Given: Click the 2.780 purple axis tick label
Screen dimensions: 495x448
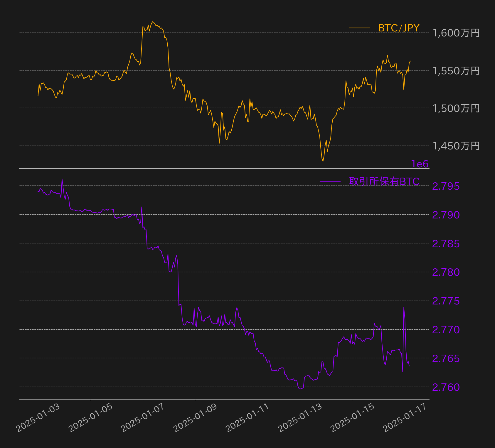Looking at the screenshot, I should [x=446, y=272].
